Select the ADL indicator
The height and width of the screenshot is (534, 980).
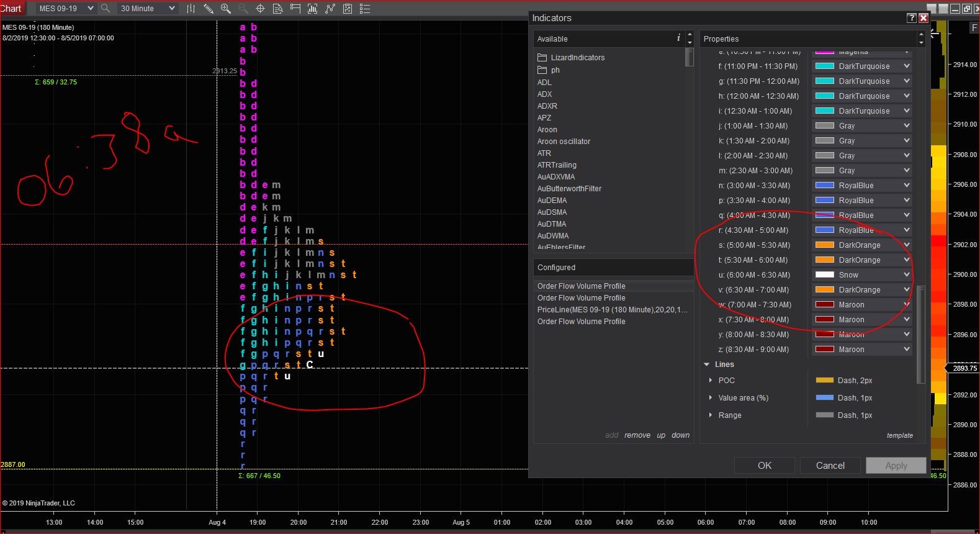coord(544,83)
